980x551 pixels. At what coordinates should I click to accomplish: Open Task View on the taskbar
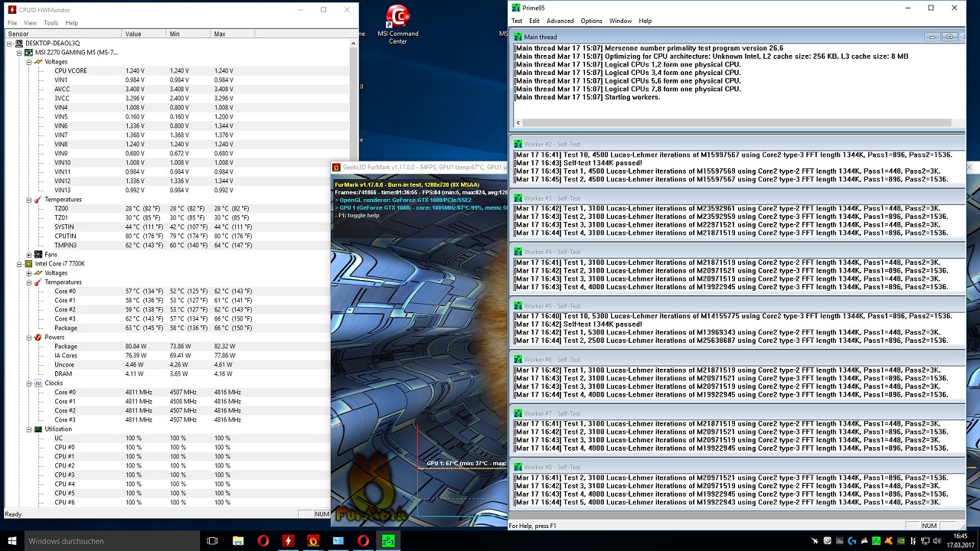213,540
